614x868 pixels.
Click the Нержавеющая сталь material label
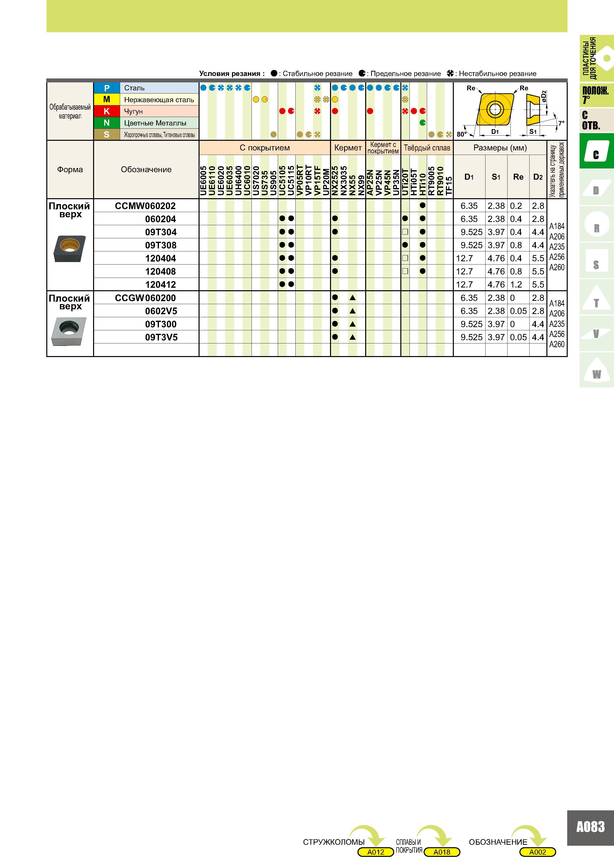(x=159, y=100)
